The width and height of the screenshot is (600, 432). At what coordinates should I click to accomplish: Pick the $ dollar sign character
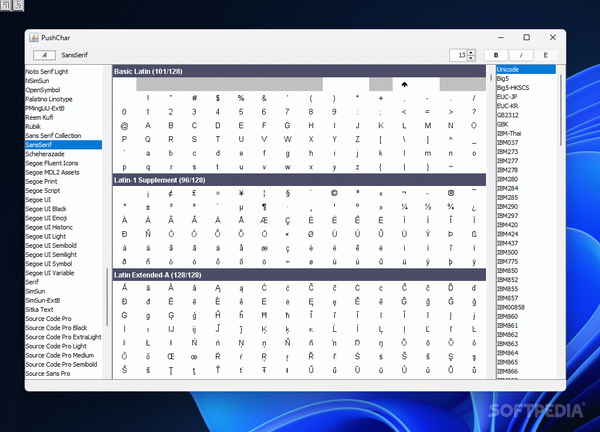click(x=218, y=98)
